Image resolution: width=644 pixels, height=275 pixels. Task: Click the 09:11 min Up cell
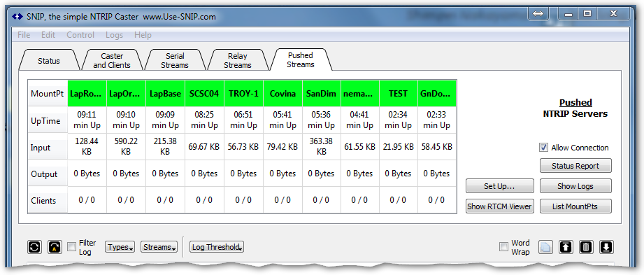(87, 120)
